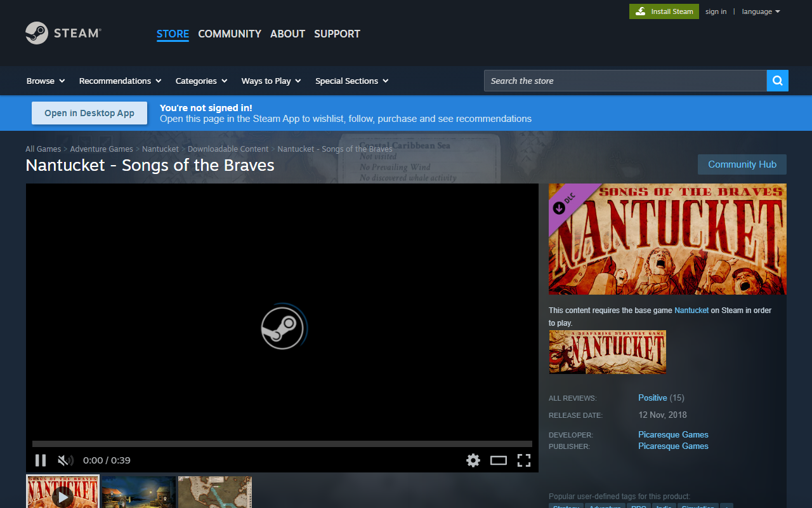
Task: Unmute the video volume
Action: click(65, 460)
